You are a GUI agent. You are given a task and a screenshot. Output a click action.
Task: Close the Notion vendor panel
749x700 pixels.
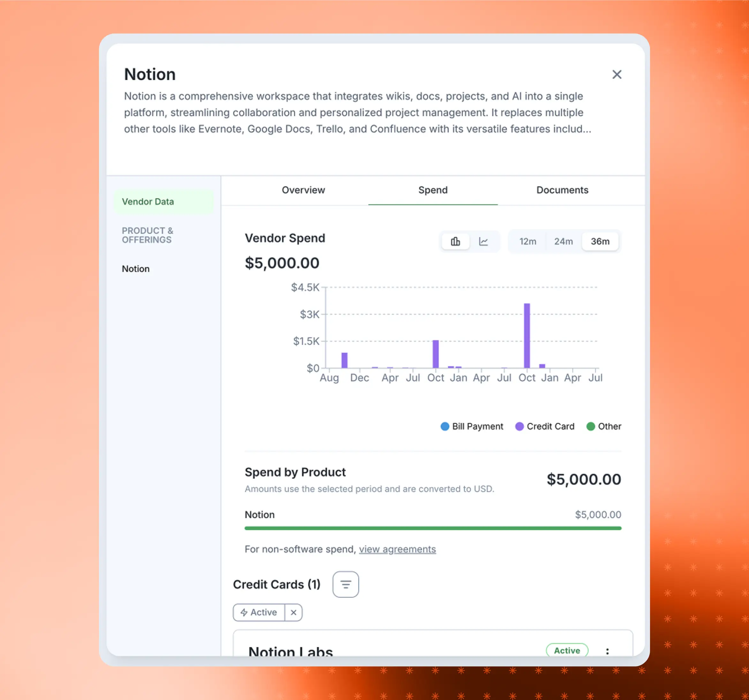(617, 75)
